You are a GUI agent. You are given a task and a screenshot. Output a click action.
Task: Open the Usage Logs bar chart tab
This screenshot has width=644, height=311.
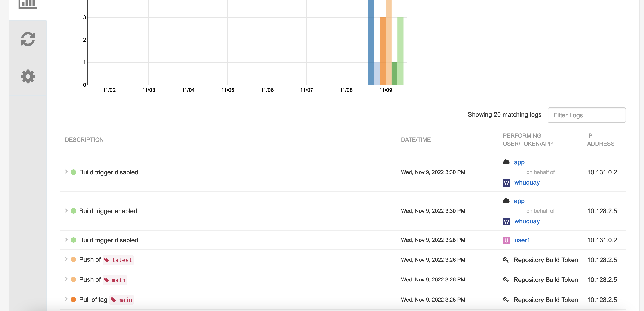point(28,4)
